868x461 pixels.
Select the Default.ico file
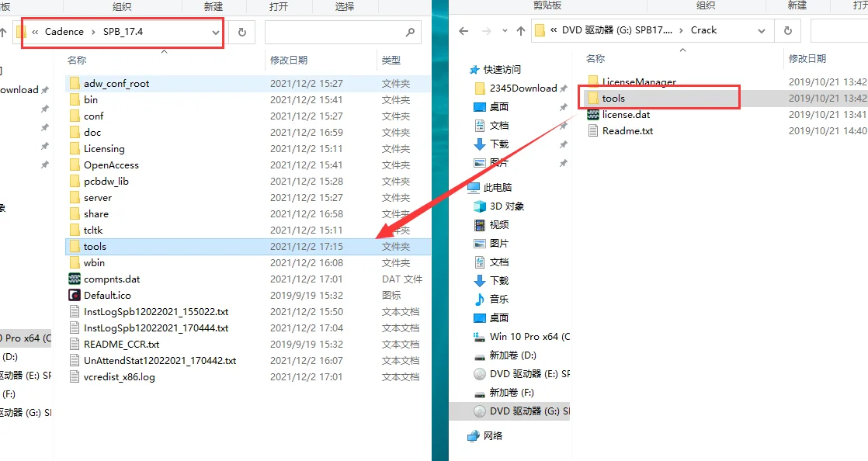coord(109,295)
